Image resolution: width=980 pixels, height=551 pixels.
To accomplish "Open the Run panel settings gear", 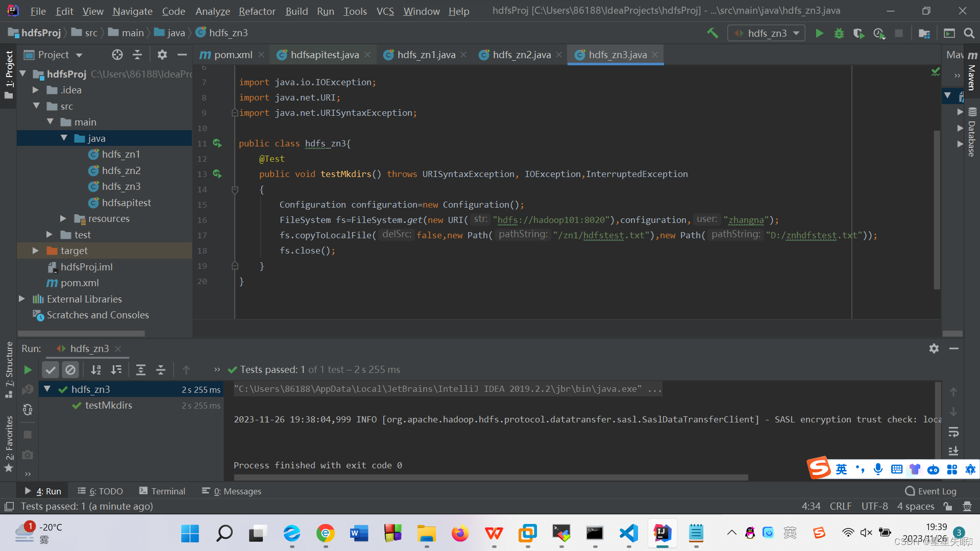I will coord(934,348).
